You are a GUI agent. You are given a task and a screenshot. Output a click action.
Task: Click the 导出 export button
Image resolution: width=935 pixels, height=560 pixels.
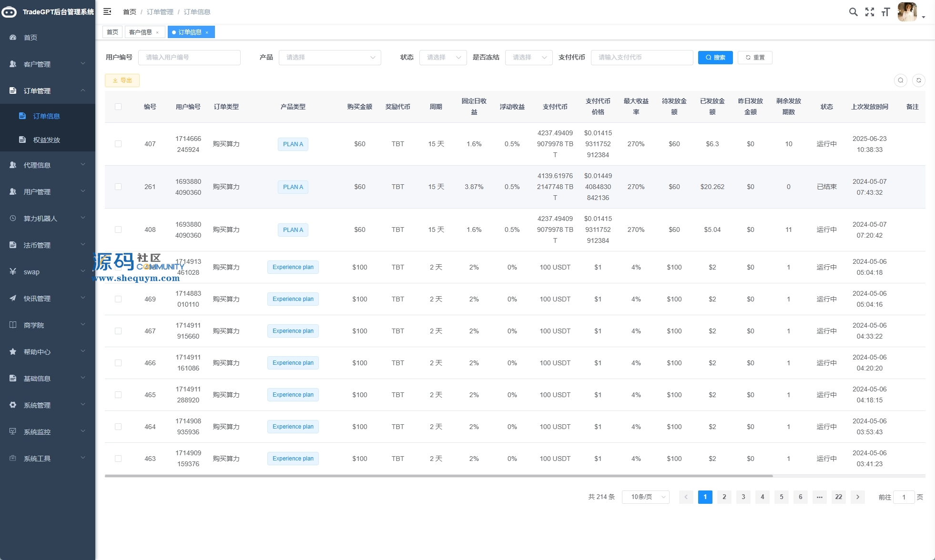122,80
